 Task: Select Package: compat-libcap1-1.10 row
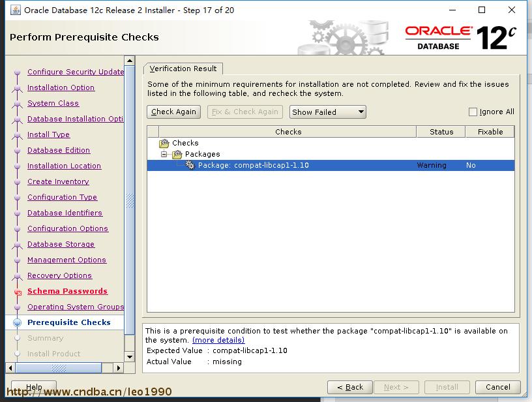331,165
